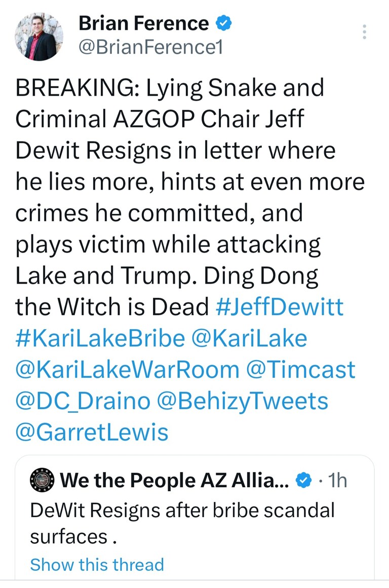This screenshot has height=588, width=389.
Task: Open the @DC_Draino mention
Action: tap(83, 401)
